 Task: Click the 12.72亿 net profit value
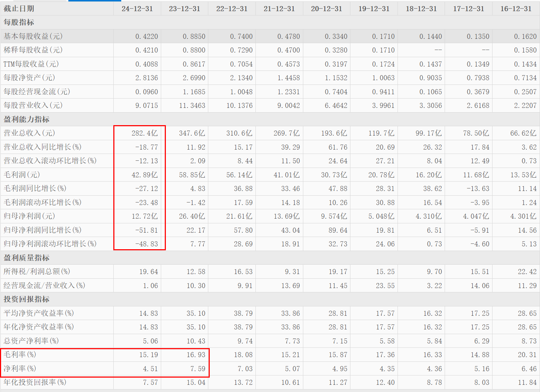coord(145,216)
